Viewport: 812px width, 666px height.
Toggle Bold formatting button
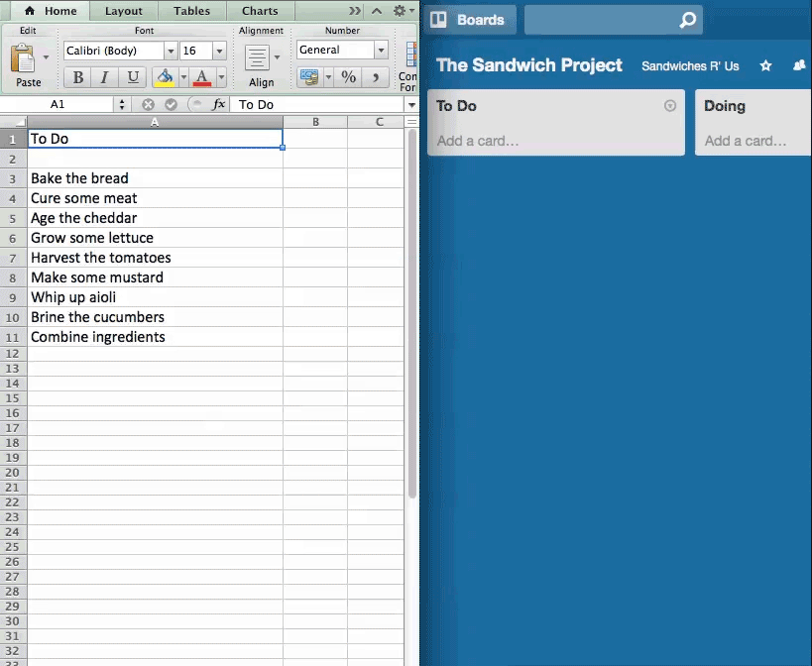point(77,77)
